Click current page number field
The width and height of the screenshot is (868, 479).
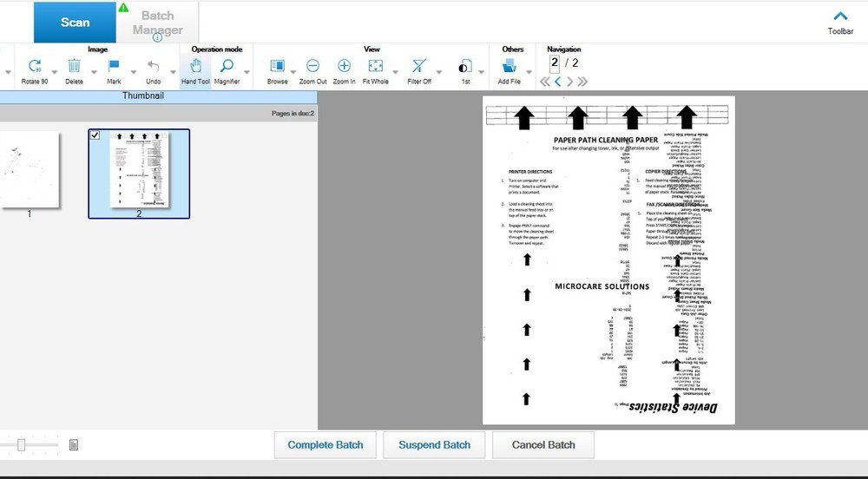555,63
